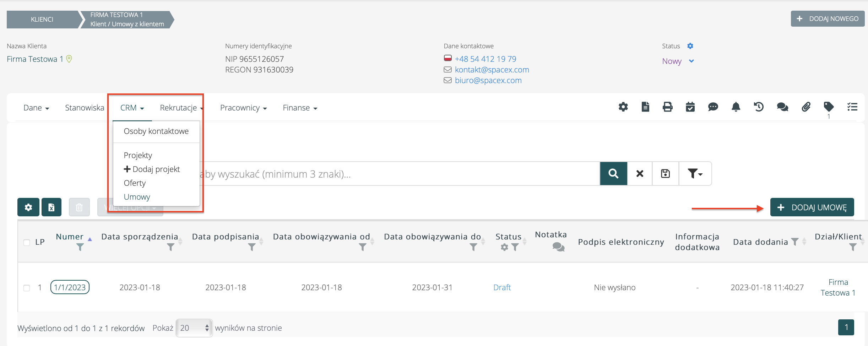
Task: Click the paperclip attachments icon
Action: click(806, 107)
